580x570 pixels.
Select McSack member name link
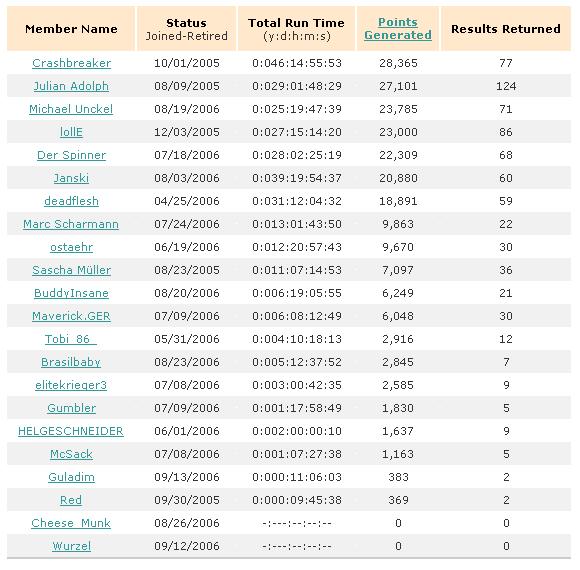71,454
